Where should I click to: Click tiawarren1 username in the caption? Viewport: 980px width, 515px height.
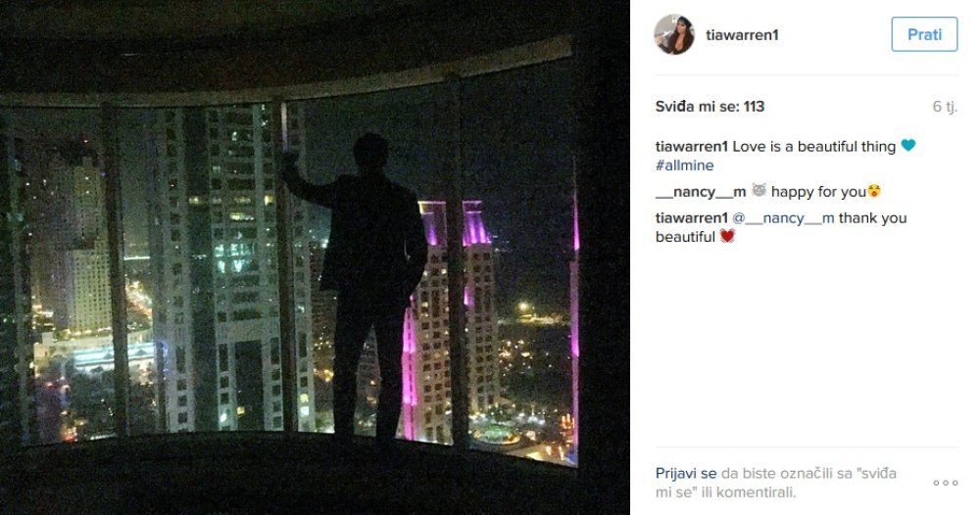tap(691, 147)
